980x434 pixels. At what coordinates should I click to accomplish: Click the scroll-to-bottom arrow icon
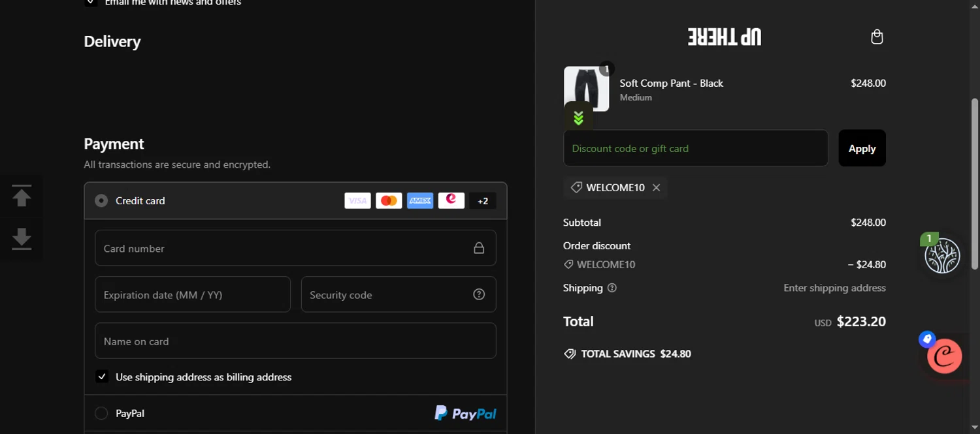tap(22, 238)
